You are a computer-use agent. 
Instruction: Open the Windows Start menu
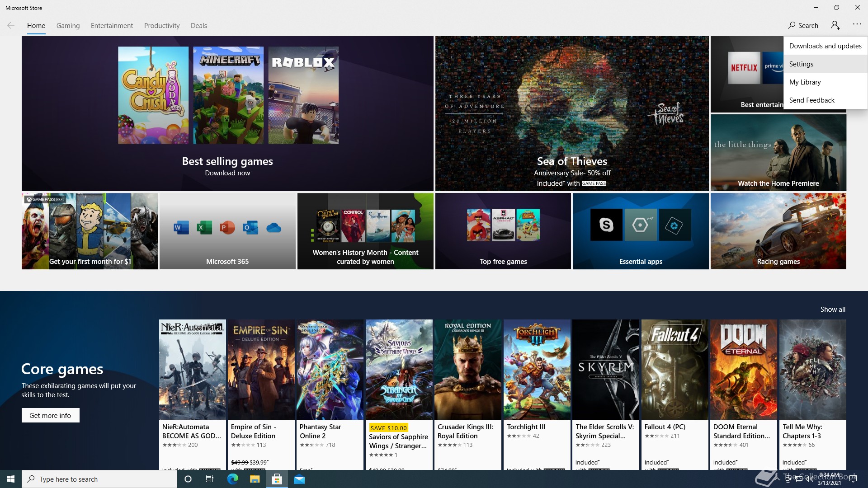click(x=11, y=479)
